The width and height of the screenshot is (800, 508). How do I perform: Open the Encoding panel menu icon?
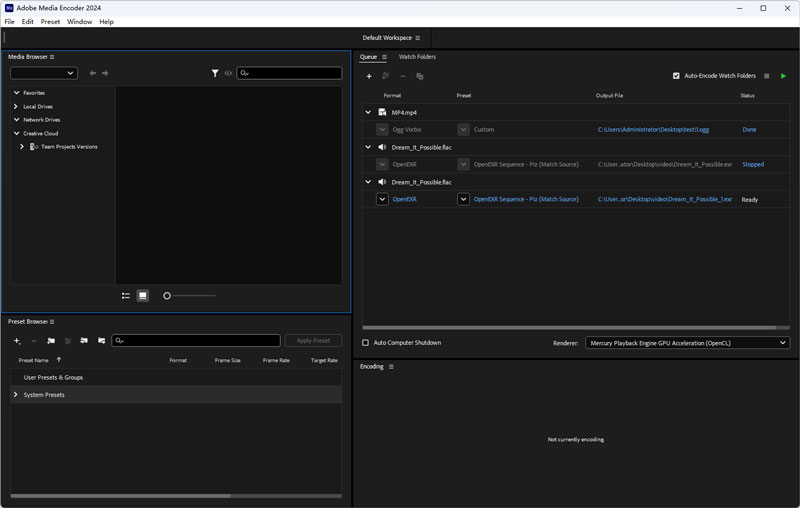point(391,367)
